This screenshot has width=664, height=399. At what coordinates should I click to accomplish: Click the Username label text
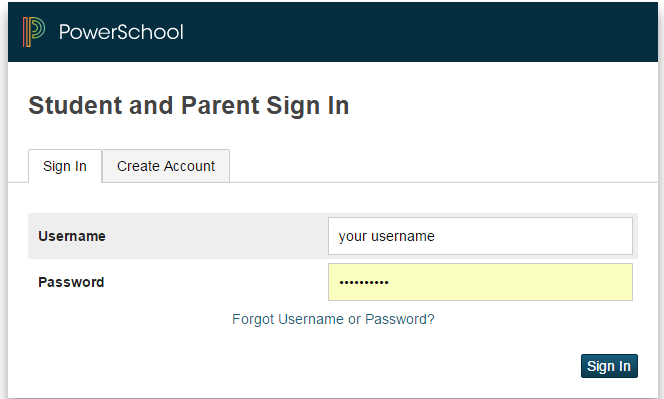[72, 236]
